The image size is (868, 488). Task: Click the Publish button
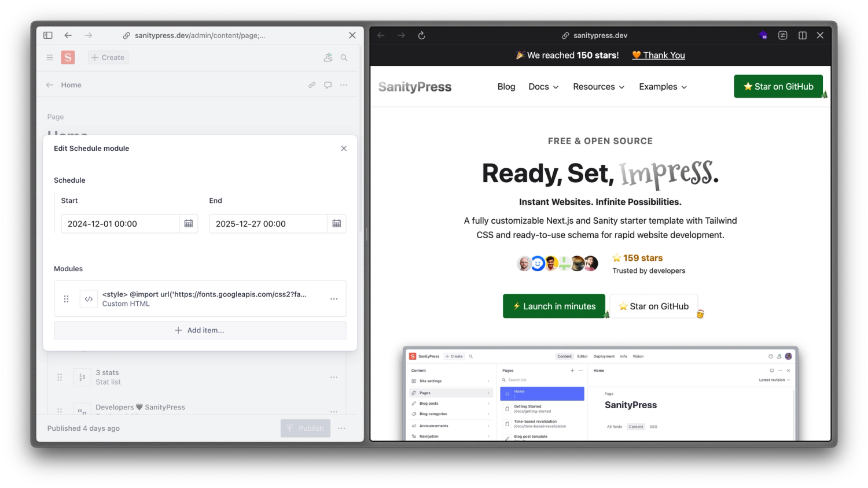tap(306, 428)
